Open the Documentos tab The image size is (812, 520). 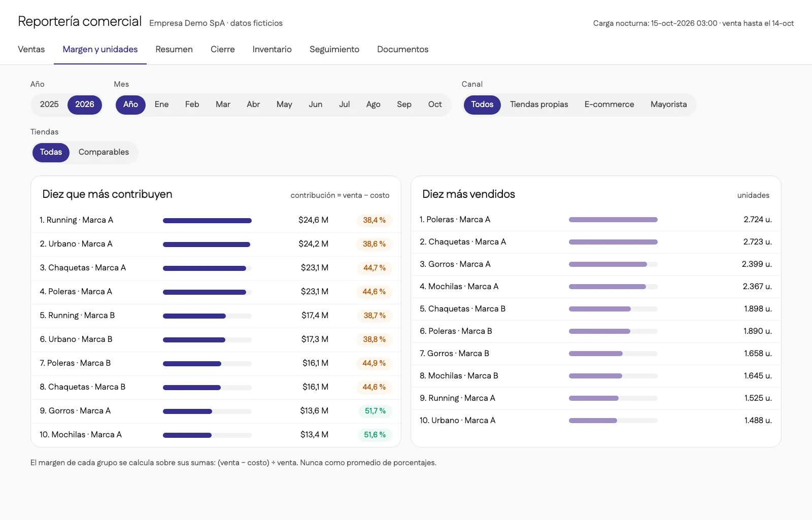point(402,49)
